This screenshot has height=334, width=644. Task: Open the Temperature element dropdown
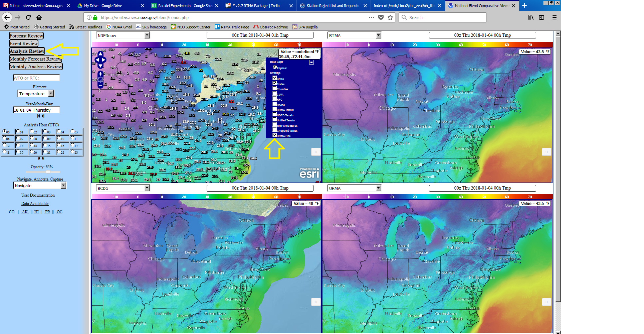tap(36, 94)
